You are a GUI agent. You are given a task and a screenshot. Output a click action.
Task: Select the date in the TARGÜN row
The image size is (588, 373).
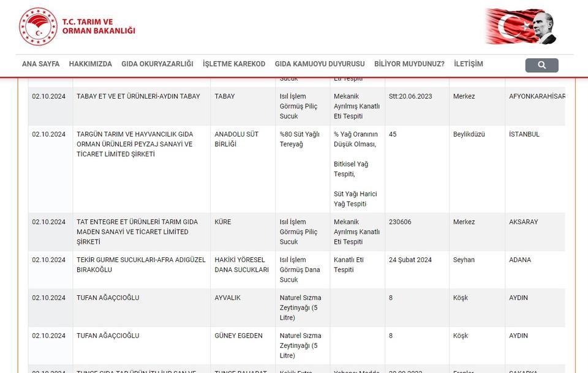49,134
